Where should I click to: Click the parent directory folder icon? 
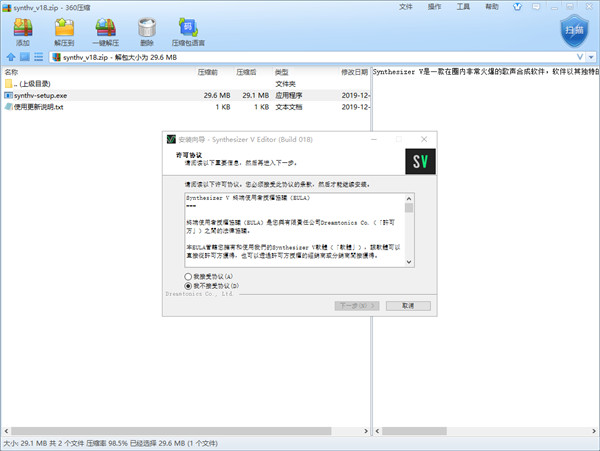point(8,83)
